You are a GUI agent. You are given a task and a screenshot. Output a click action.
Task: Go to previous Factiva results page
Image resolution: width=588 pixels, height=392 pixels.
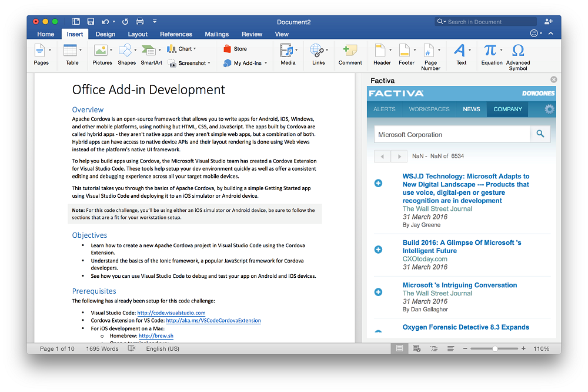(x=383, y=156)
